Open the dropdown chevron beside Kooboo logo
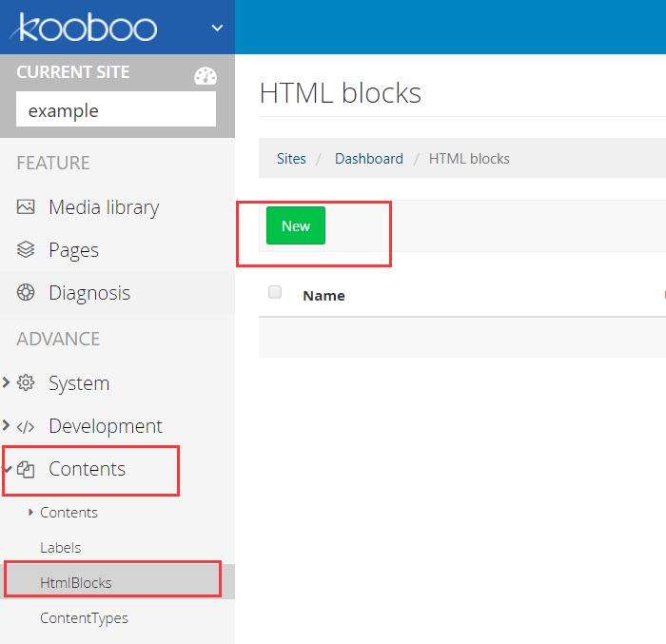This screenshot has height=644, width=666. click(x=217, y=28)
